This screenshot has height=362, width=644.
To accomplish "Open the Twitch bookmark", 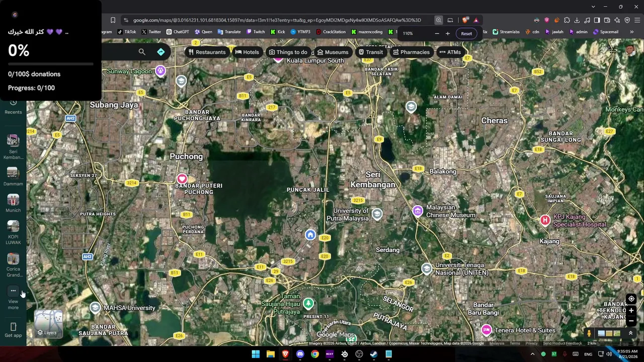I will (256, 32).
